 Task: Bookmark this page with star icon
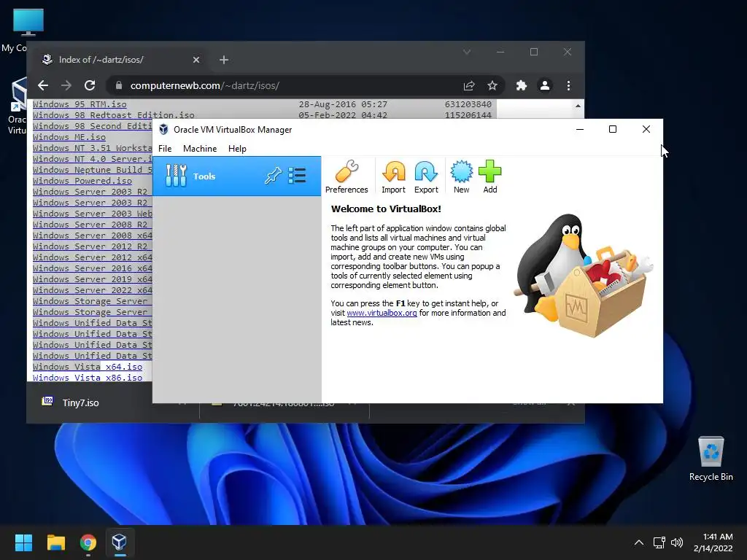point(492,86)
